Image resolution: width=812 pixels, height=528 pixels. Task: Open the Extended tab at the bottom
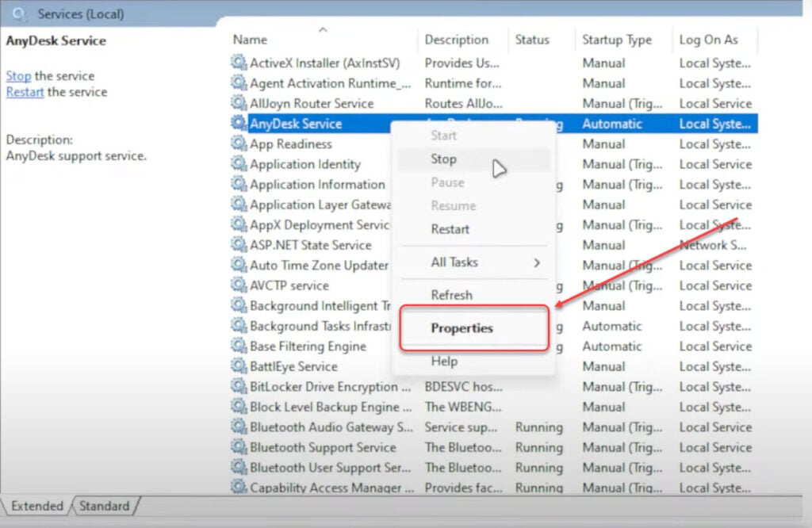pyautogui.click(x=36, y=506)
